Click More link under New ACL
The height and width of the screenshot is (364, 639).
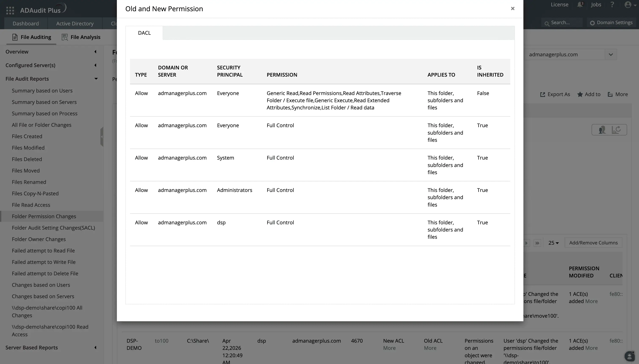coord(389,348)
